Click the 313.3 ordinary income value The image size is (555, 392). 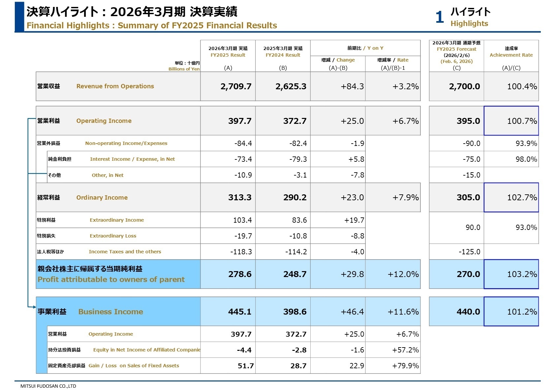(x=240, y=197)
